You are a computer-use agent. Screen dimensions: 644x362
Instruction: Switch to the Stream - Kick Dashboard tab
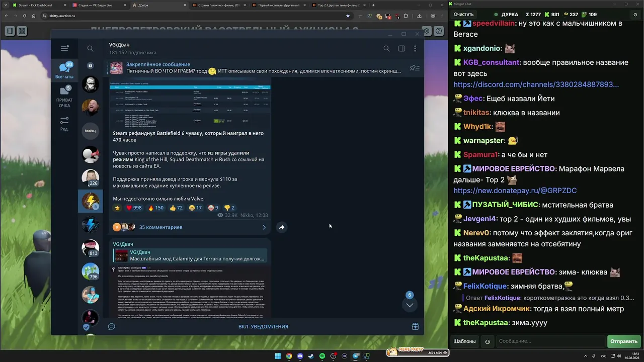pyautogui.click(x=39, y=5)
